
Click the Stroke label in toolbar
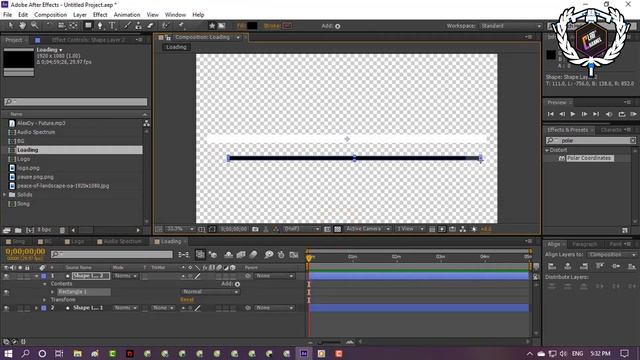272,26
